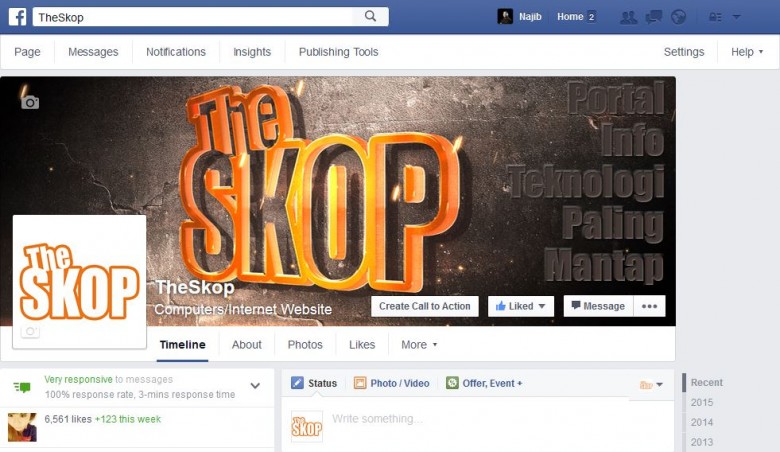Click the search magnifier icon
The image size is (780, 452).
[x=370, y=16]
